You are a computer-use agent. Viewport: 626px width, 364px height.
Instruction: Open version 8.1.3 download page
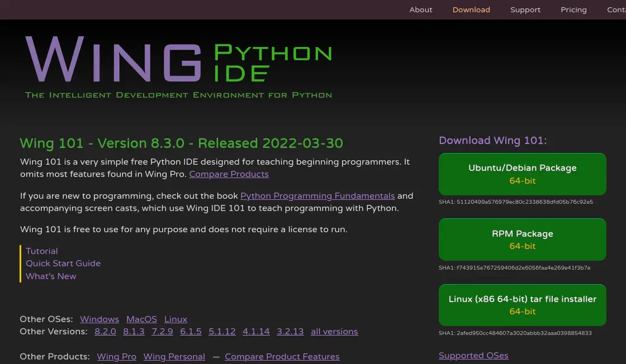tap(134, 332)
